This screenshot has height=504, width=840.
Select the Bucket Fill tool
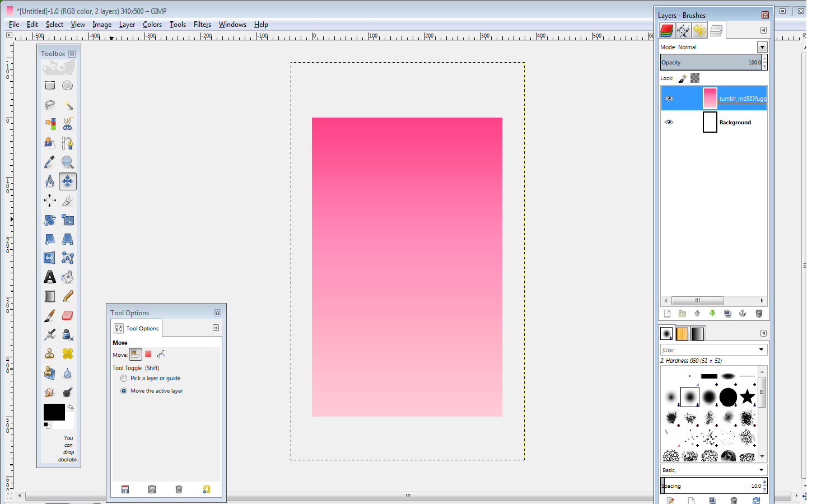[x=68, y=277]
